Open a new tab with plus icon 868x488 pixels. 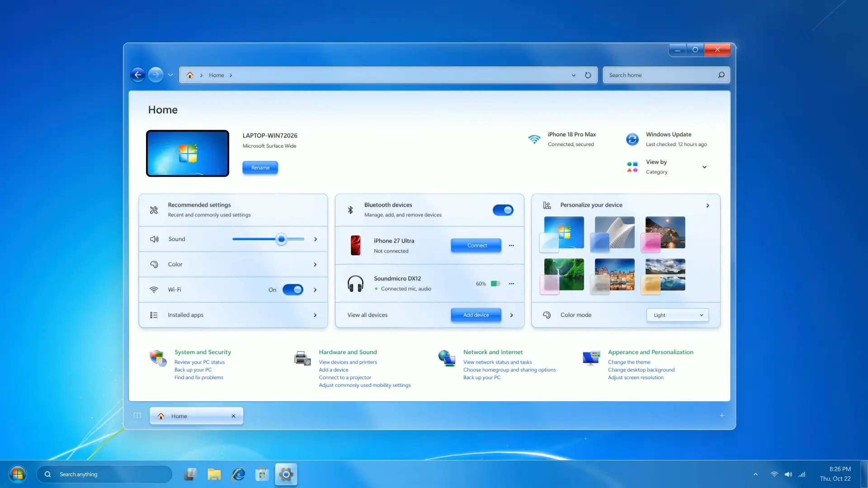[x=722, y=415]
